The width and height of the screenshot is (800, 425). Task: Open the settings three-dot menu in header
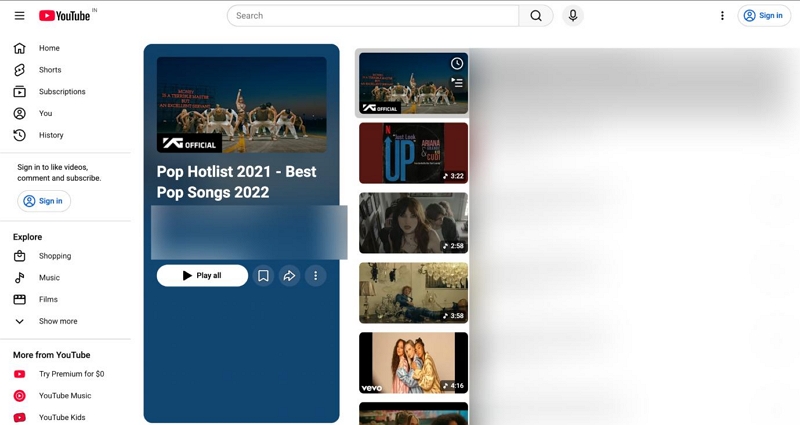tap(722, 16)
